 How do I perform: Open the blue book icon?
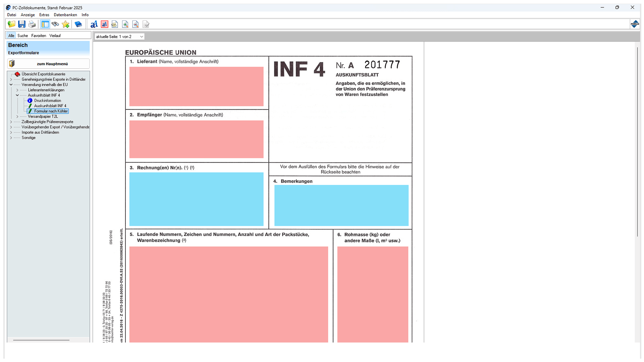(x=78, y=24)
